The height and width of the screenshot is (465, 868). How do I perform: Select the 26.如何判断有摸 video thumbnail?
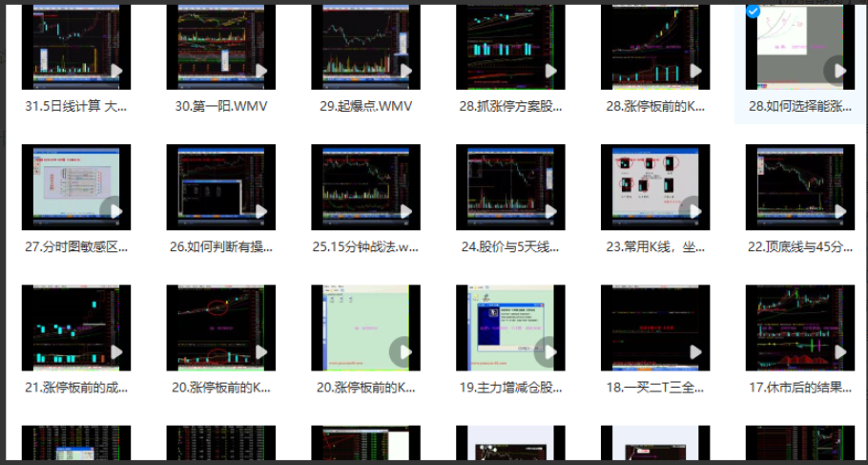(x=220, y=187)
